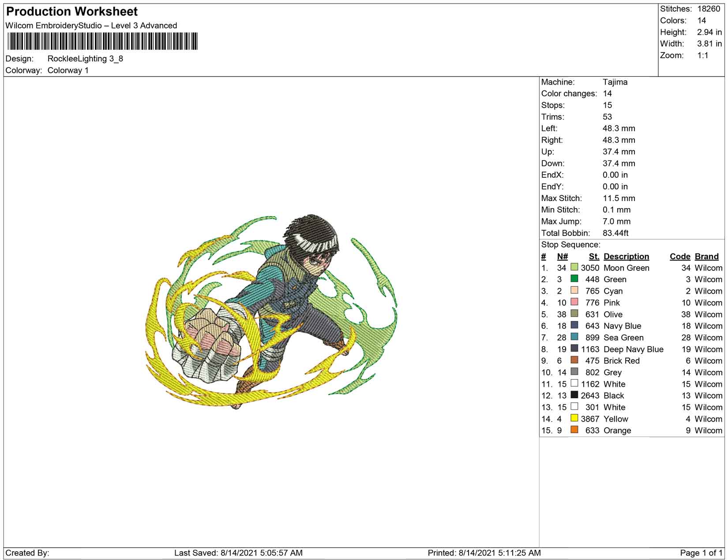Click the Brand column header

(706, 257)
